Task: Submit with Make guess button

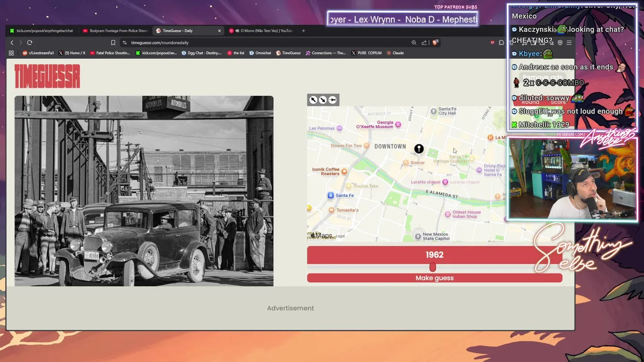Action: pyautogui.click(x=434, y=278)
